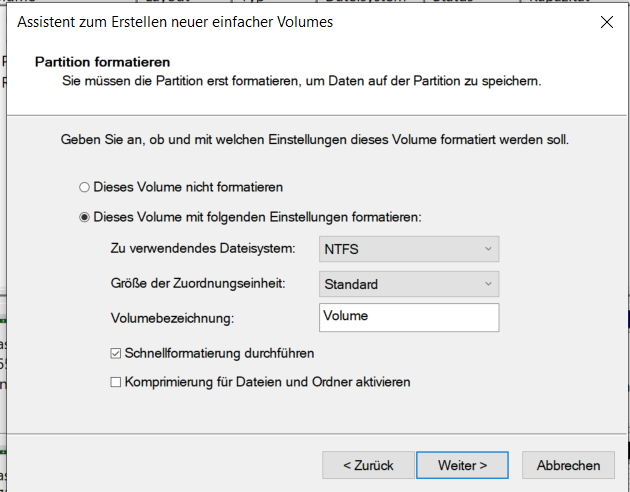Cancel the wizard via Abbrechen

point(568,465)
